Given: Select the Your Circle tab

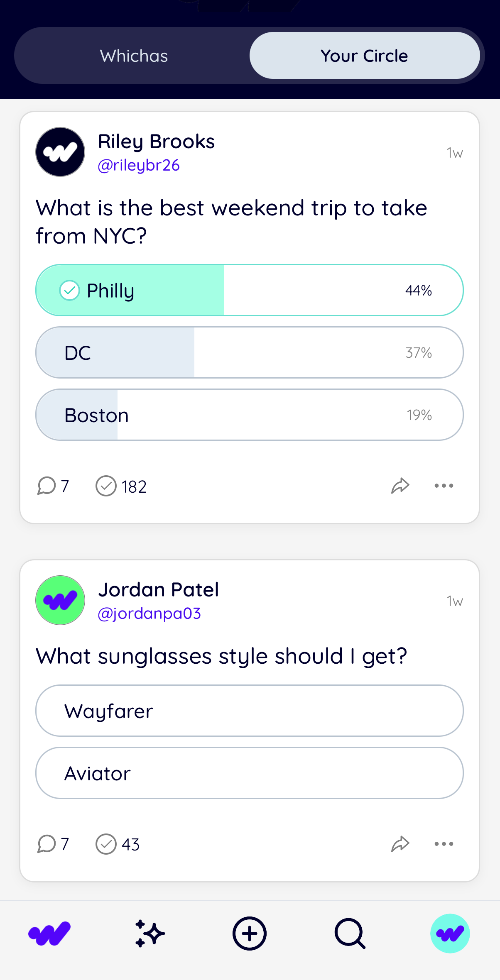Looking at the screenshot, I should [x=364, y=56].
